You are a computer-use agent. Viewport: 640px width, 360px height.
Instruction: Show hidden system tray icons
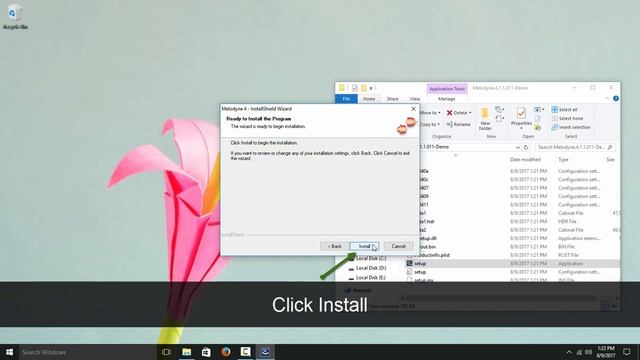click(x=569, y=352)
